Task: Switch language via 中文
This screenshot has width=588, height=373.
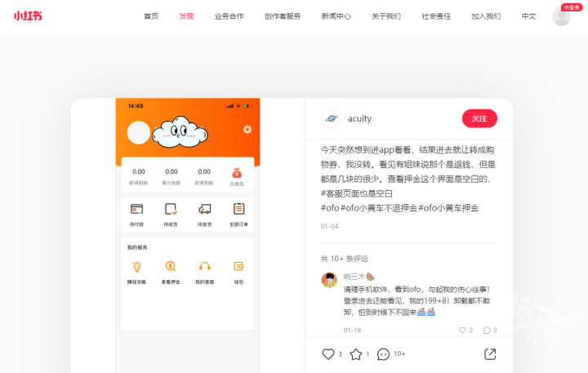Action: [x=528, y=16]
